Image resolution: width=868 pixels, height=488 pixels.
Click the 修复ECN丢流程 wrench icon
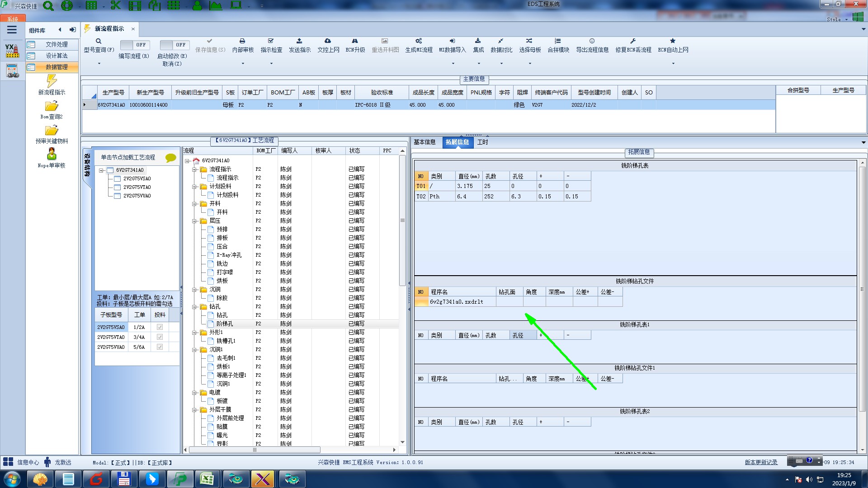pos(633,41)
